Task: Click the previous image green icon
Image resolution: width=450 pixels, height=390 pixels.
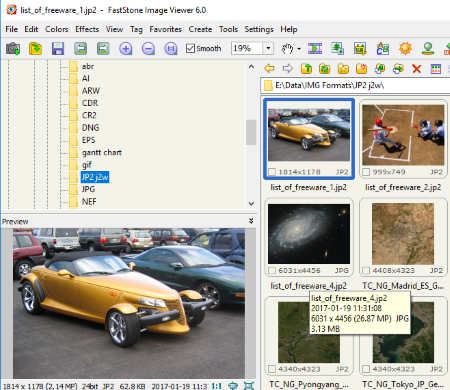Action: [81, 49]
